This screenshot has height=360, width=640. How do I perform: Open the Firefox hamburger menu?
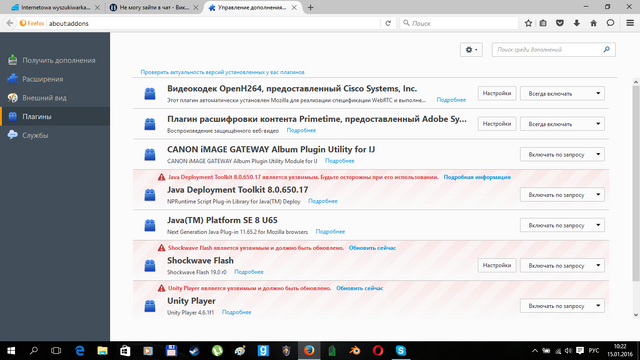pos(630,23)
